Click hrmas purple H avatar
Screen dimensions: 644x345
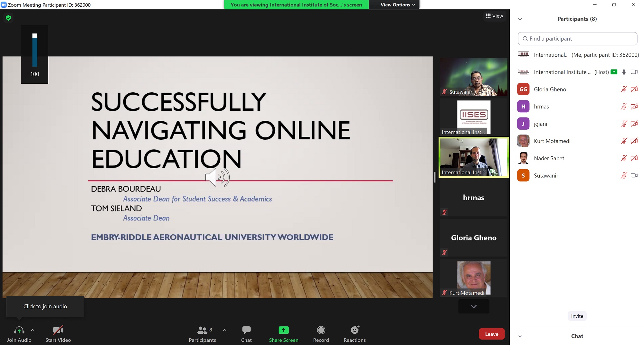click(x=523, y=107)
